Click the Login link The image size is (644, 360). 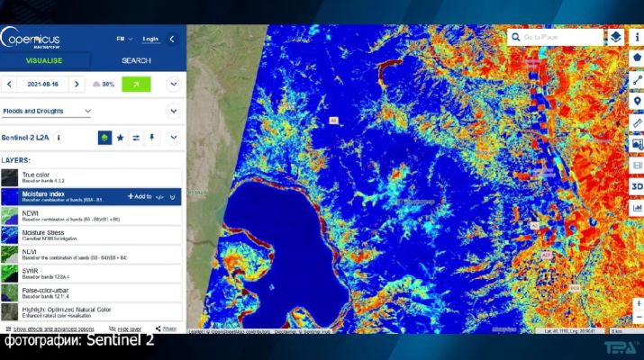click(x=150, y=39)
